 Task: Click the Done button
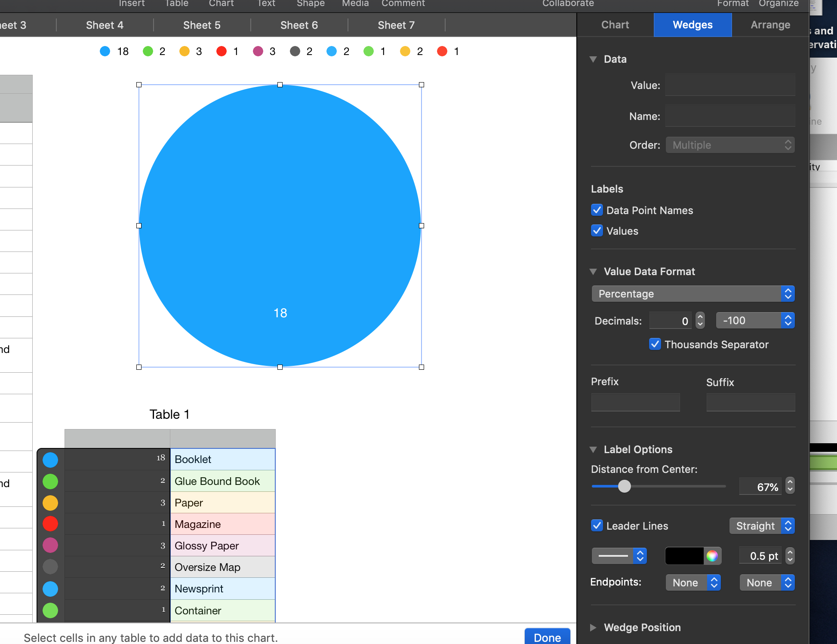click(547, 637)
